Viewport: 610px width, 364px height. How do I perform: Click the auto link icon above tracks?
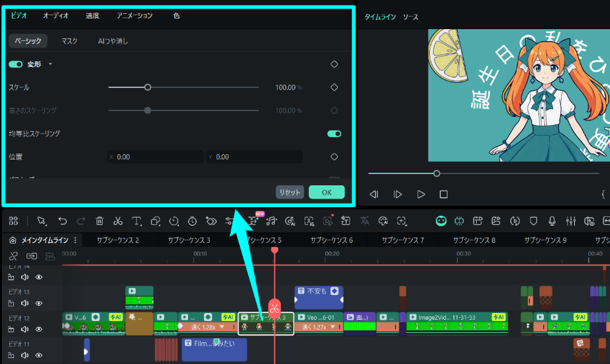click(x=32, y=256)
